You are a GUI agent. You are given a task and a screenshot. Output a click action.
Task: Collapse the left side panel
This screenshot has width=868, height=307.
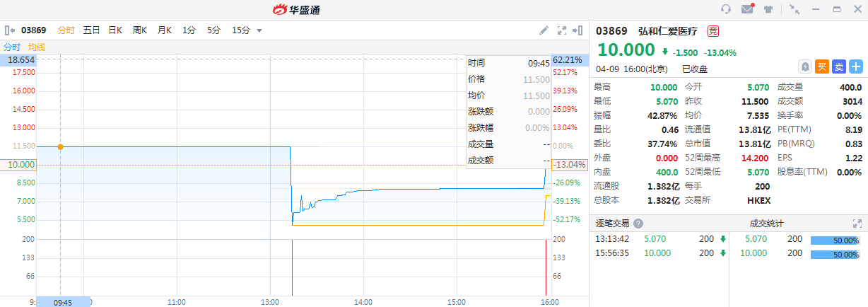click(10, 30)
